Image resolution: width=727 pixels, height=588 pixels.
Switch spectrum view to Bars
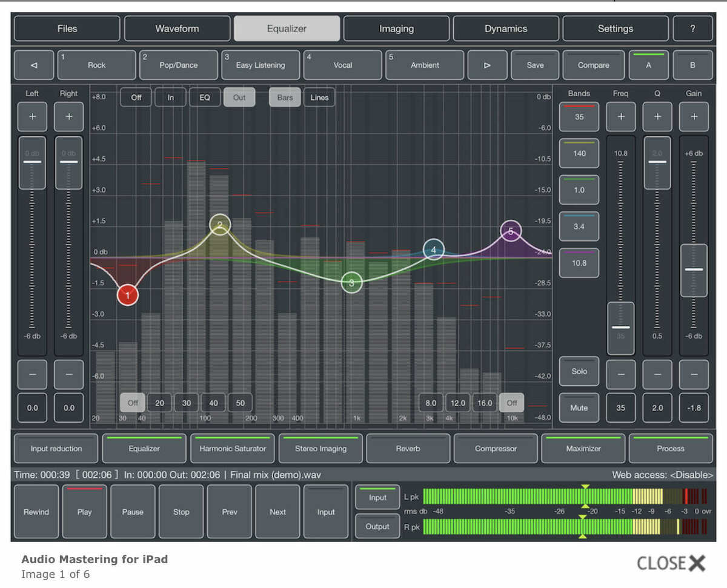pyautogui.click(x=285, y=97)
